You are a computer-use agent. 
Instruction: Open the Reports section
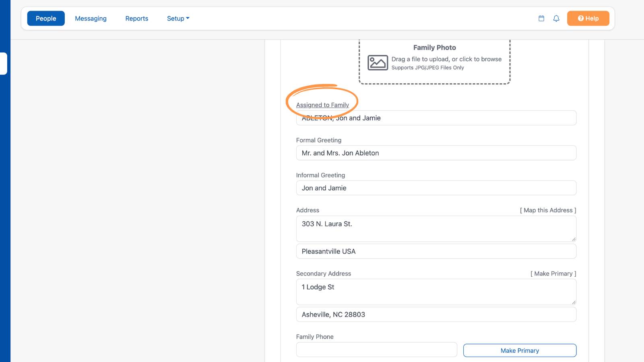tap(137, 19)
